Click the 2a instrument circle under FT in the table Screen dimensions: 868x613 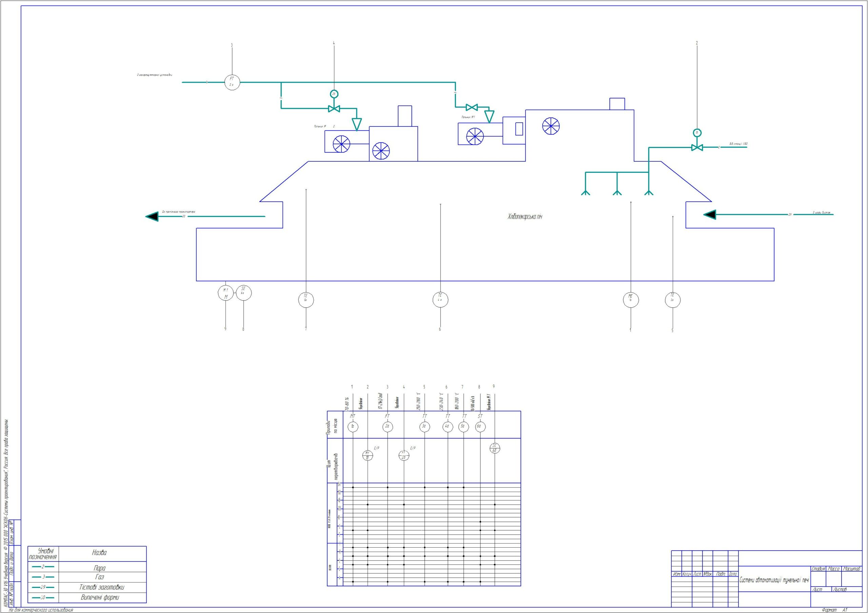click(388, 427)
